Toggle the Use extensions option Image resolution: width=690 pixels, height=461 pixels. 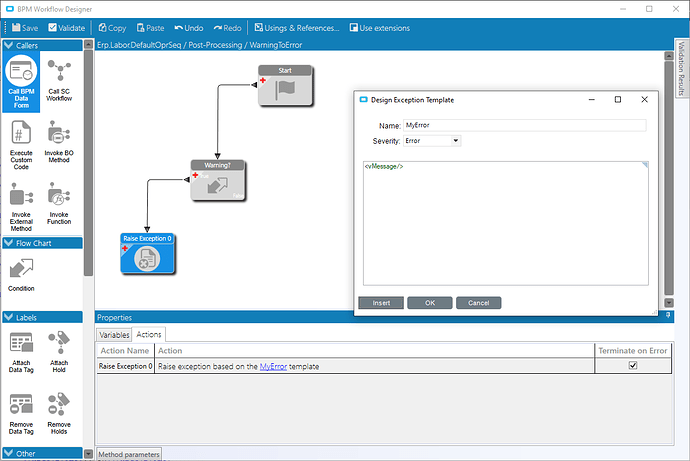[378, 28]
